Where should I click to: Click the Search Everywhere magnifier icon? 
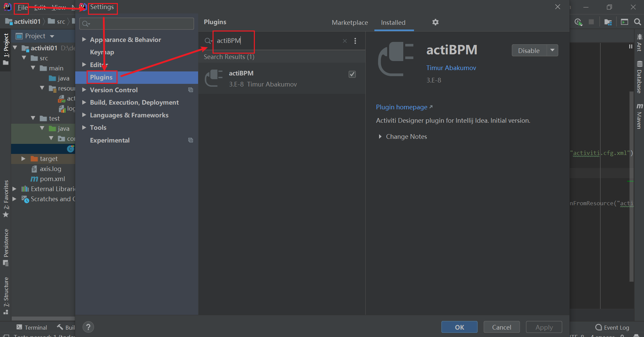(637, 22)
